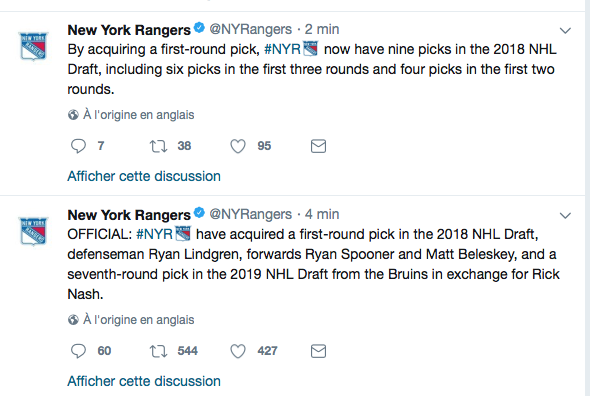Click Afficher cette discussion under second tweet
The image size is (590, 396).
point(144,381)
